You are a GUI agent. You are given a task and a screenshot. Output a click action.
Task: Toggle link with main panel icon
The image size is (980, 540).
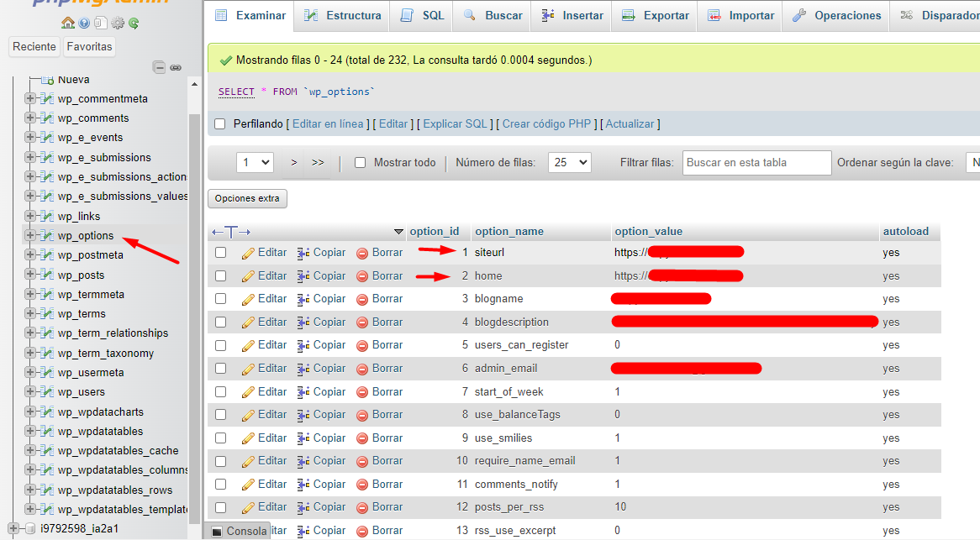point(176,67)
